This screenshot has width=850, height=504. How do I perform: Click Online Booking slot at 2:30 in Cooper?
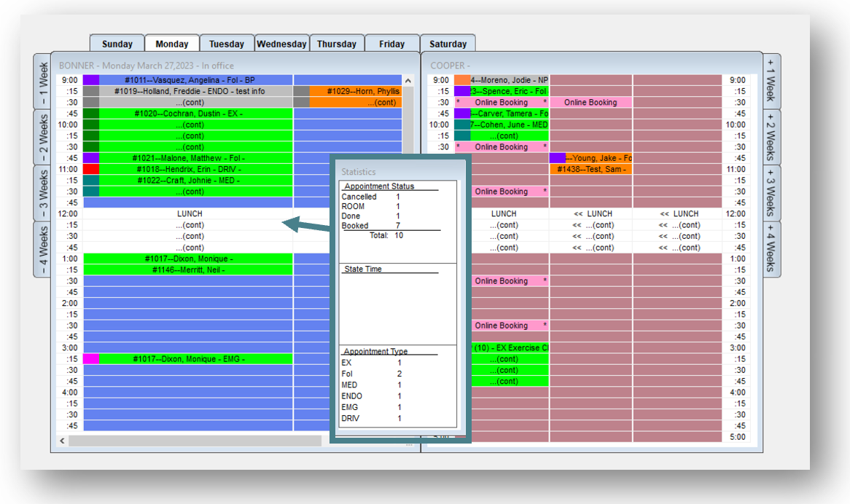pyautogui.click(x=509, y=326)
